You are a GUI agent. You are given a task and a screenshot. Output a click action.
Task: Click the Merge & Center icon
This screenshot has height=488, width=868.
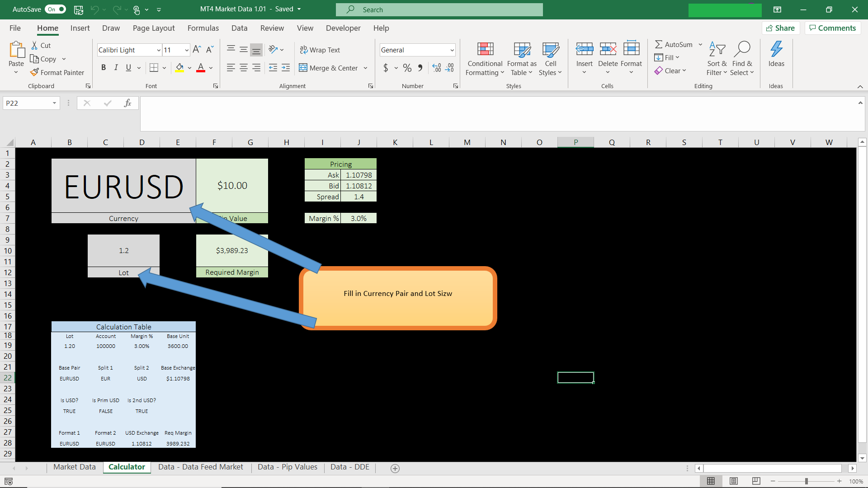point(303,68)
